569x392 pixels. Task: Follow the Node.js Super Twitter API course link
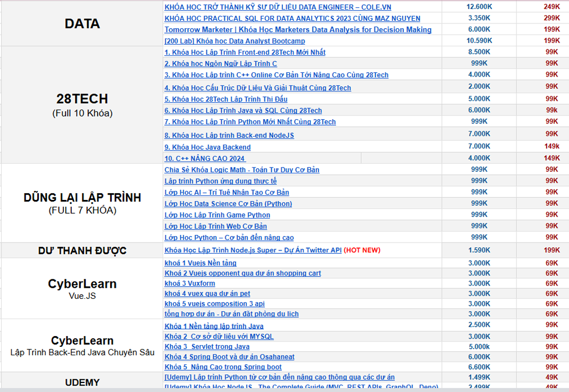(253, 250)
